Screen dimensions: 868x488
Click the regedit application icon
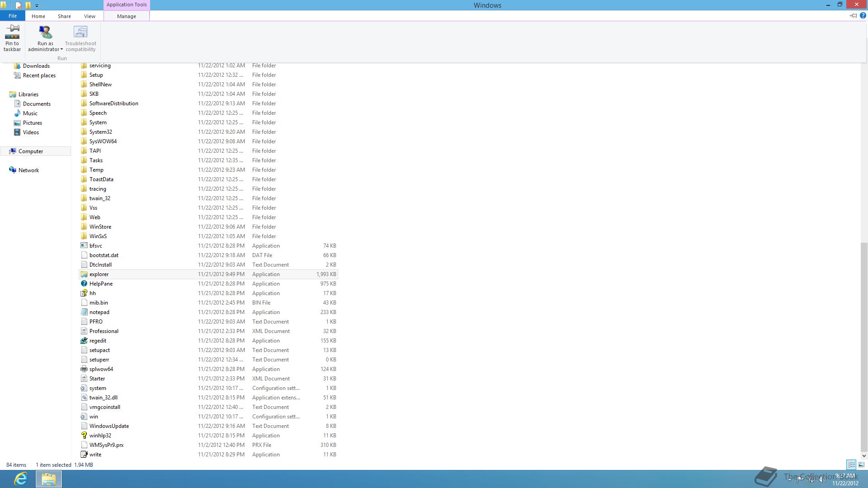(x=84, y=341)
